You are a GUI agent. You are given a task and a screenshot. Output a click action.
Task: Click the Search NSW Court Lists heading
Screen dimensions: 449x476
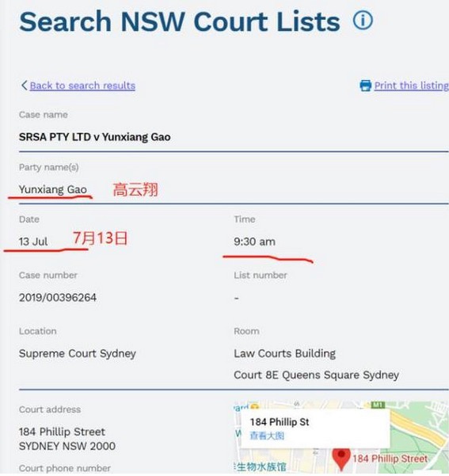pos(180,21)
